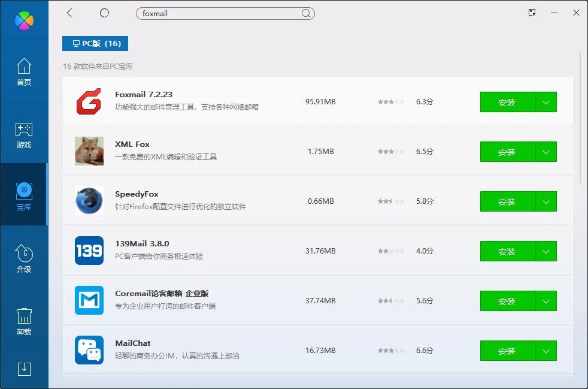This screenshot has width=588, height=389.
Task: Install MailChat
Action: click(x=507, y=351)
